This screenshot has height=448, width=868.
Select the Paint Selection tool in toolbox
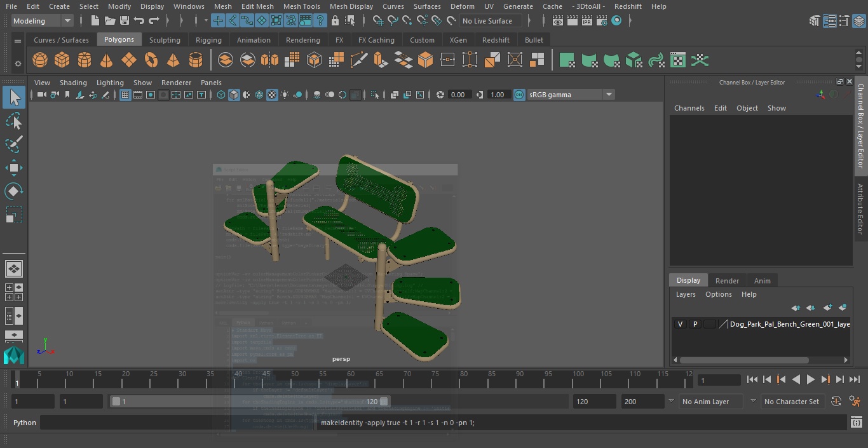point(14,144)
